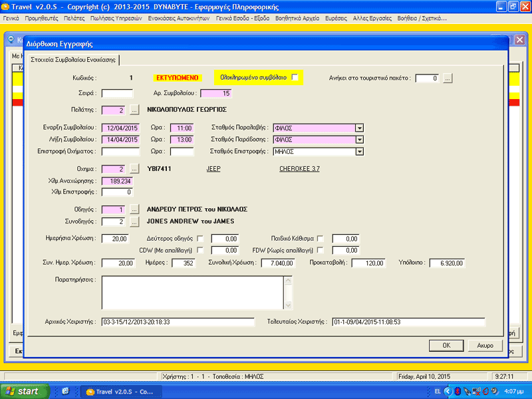Click Συνολική Χρέωση field 7.040,00
This screenshot has width=532, height=399.
coord(278,263)
